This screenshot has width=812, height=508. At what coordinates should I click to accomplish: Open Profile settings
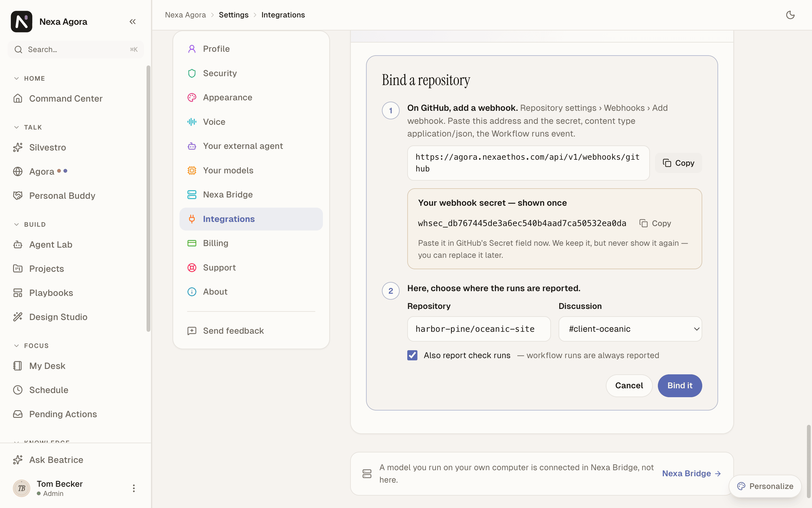(x=251, y=49)
